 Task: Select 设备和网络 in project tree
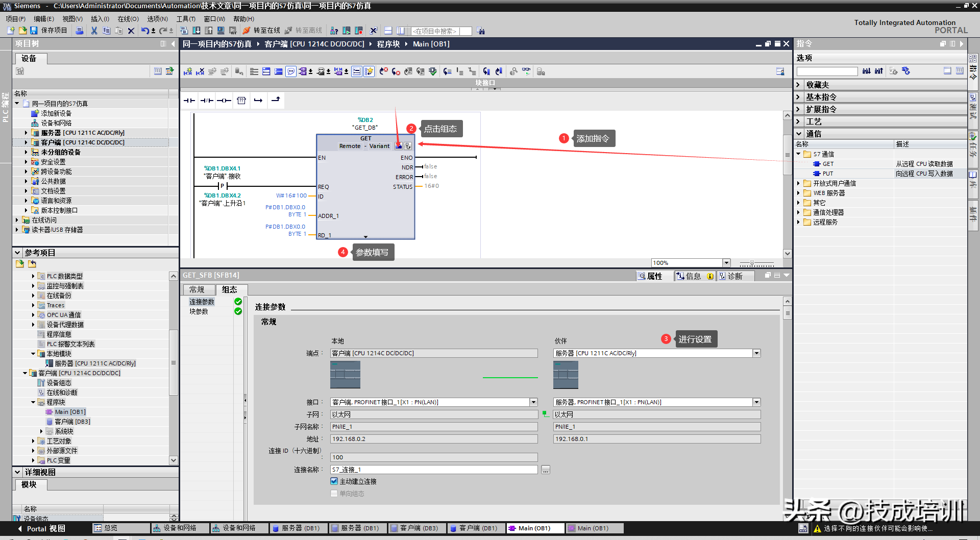pos(56,123)
